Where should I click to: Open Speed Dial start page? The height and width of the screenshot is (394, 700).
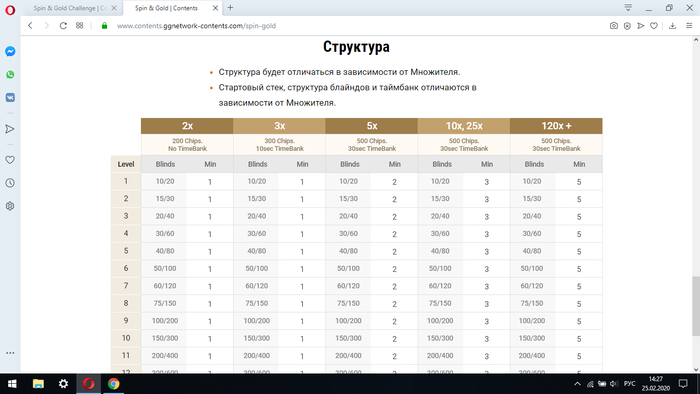click(x=79, y=25)
